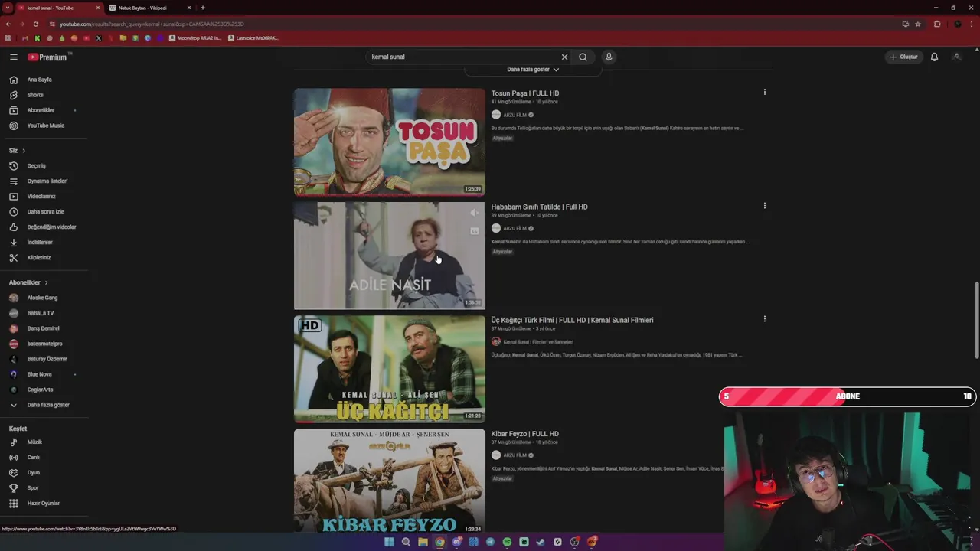
Task: Open Barış Demirel channel subscription
Action: tap(44, 328)
